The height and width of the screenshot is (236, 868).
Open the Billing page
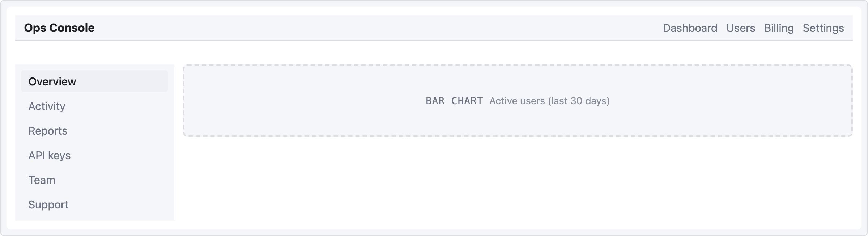pos(779,28)
